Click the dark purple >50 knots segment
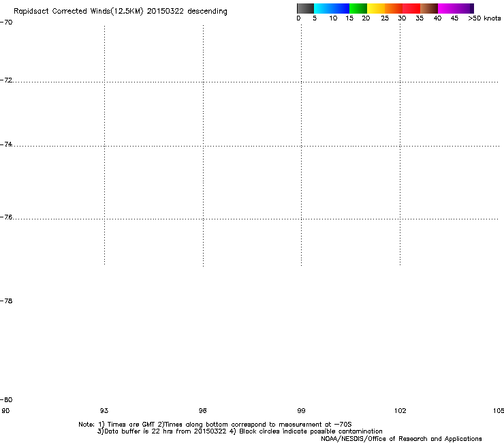The image size is (504, 443). (472, 8)
